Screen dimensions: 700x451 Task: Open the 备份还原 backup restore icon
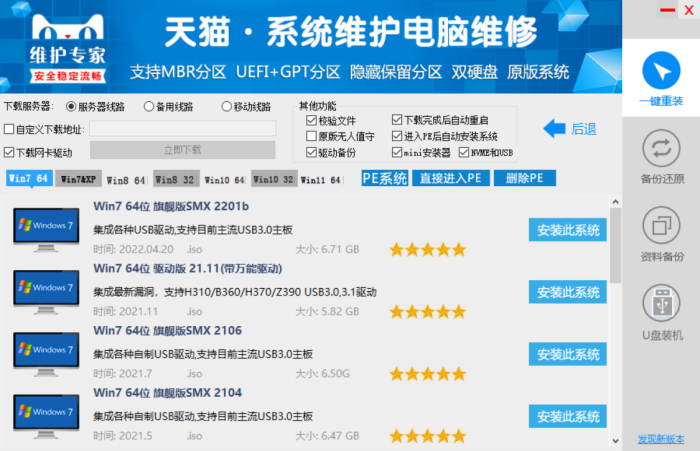(x=660, y=150)
